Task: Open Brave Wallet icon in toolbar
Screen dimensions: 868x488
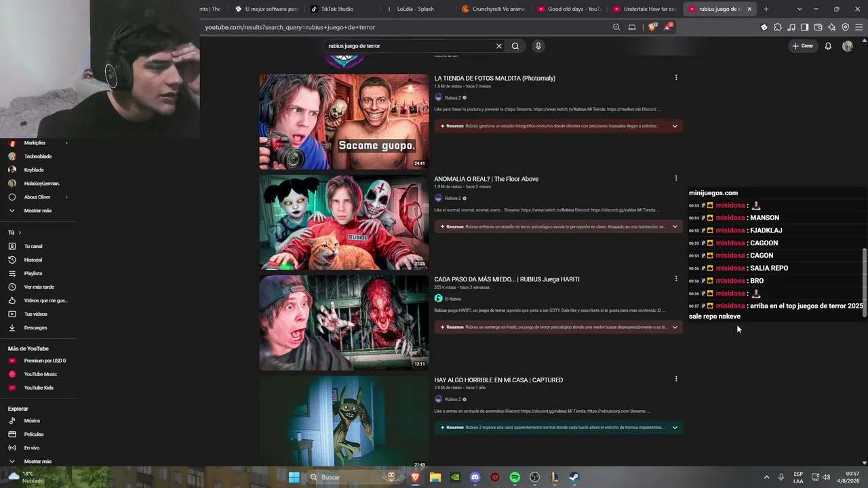Action: tap(818, 27)
